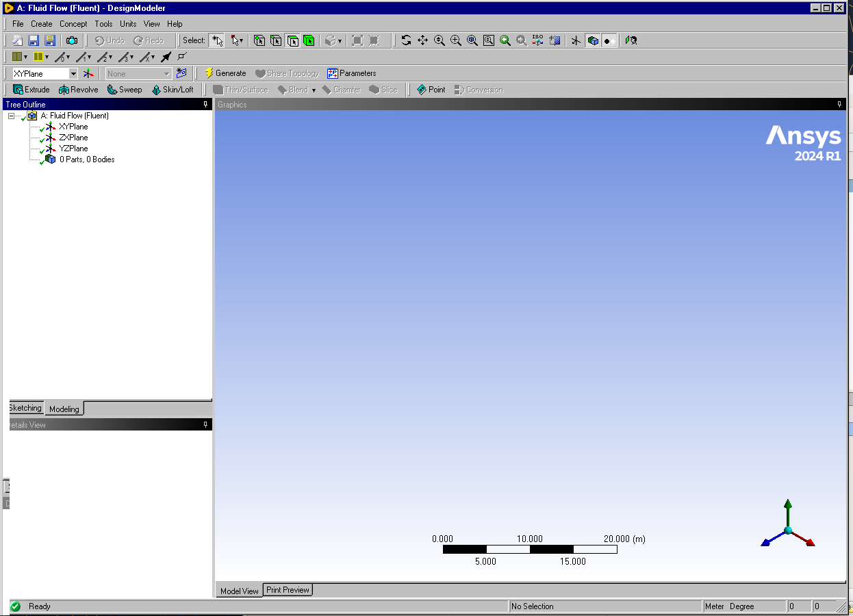
Task: Open the Concept menu
Action: coord(73,24)
